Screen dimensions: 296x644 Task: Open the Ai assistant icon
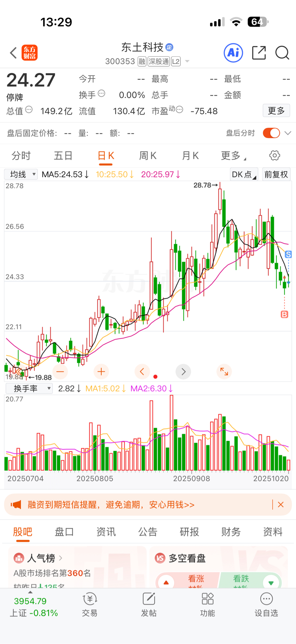pyautogui.click(x=234, y=52)
